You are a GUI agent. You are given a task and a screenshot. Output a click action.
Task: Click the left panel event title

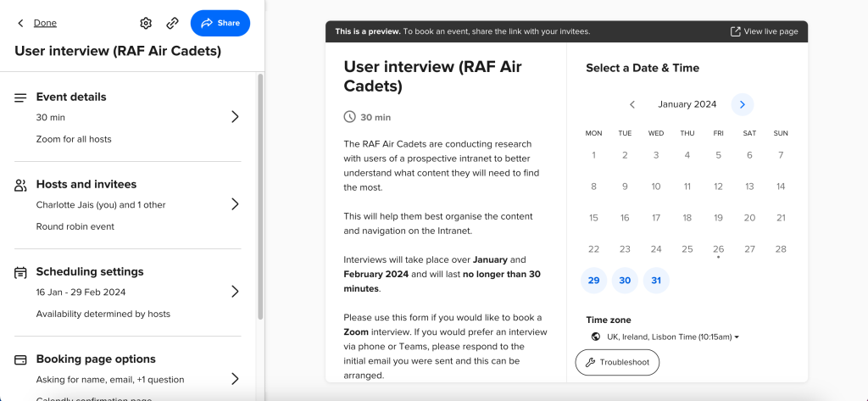[118, 52]
